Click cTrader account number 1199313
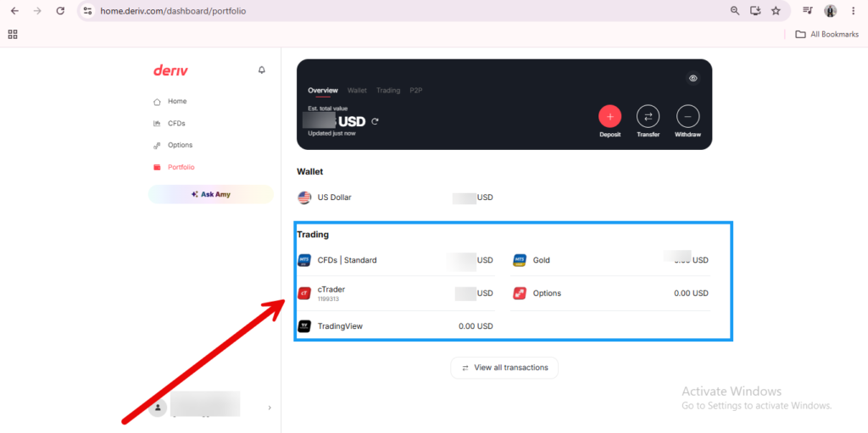Image resolution: width=868 pixels, height=433 pixels. pos(328,299)
